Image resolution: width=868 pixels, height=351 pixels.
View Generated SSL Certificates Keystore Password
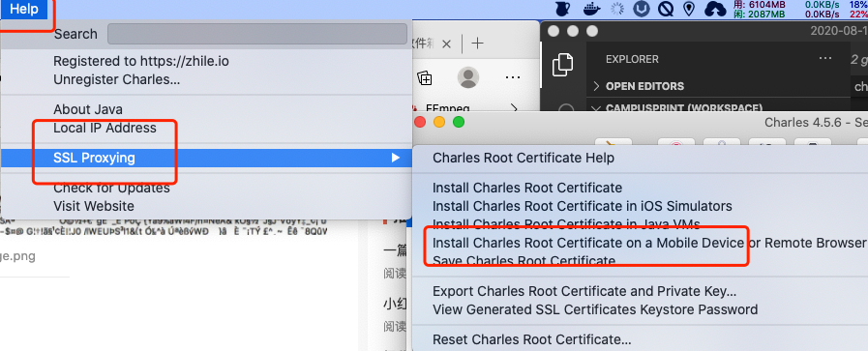tap(595, 309)
